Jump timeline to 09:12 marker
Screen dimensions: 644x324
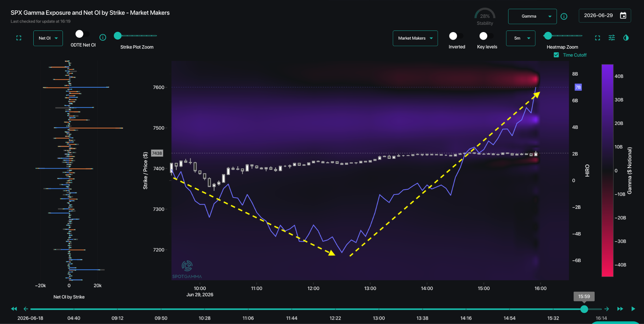click(117, 318)
